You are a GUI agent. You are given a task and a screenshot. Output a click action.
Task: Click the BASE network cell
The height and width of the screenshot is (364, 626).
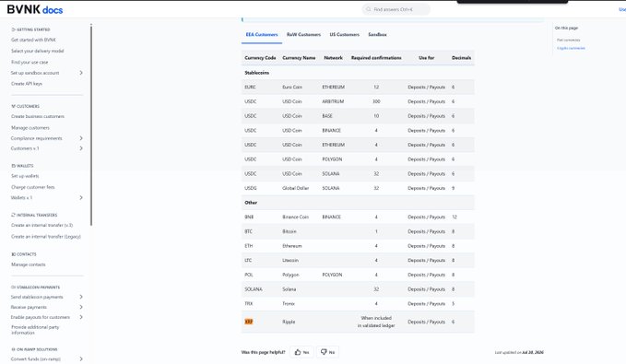point(327,116)
